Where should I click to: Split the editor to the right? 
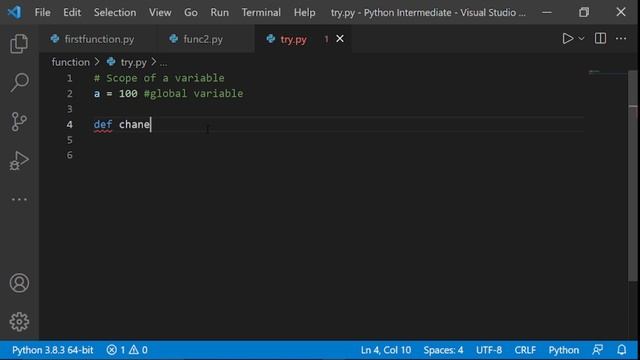[600, 39]
